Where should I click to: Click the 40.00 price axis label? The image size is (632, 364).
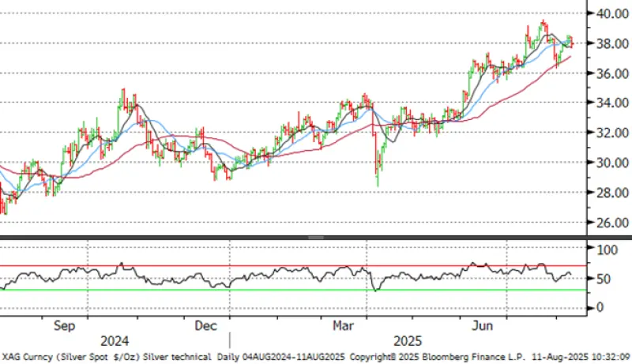(612, 13)
